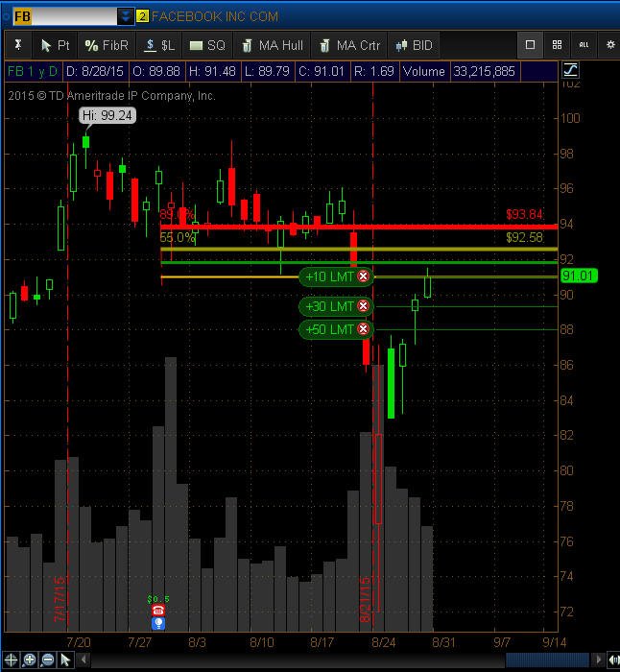Image resolution: width=620 pixels, height=672 pixels.
Task: Switch to the single chart layout icon
Action: click(530, 44)
